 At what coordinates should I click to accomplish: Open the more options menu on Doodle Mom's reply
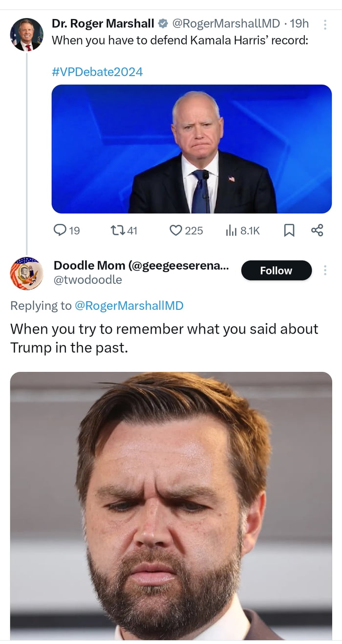coord(325,270)
